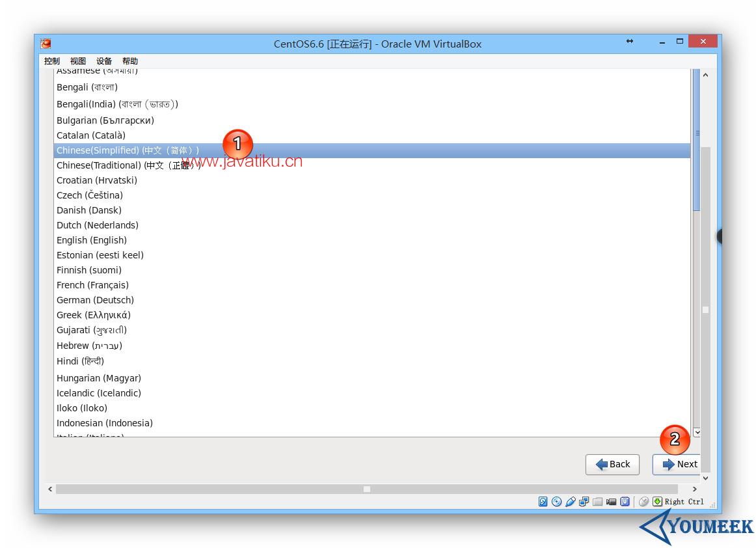The width and height of the screenshot is (756, 548).
Task: Select English (English) language
Action: (371, 240)
